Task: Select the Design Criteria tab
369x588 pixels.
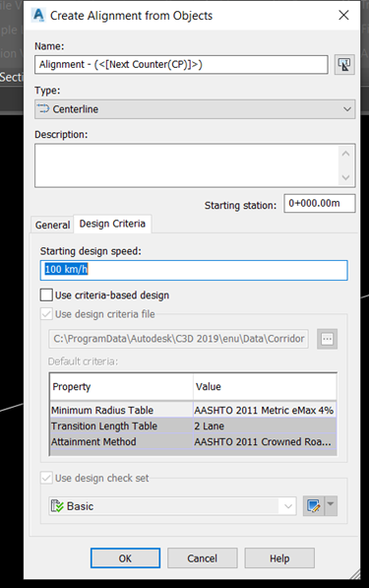Action: (x=112, y=224)
